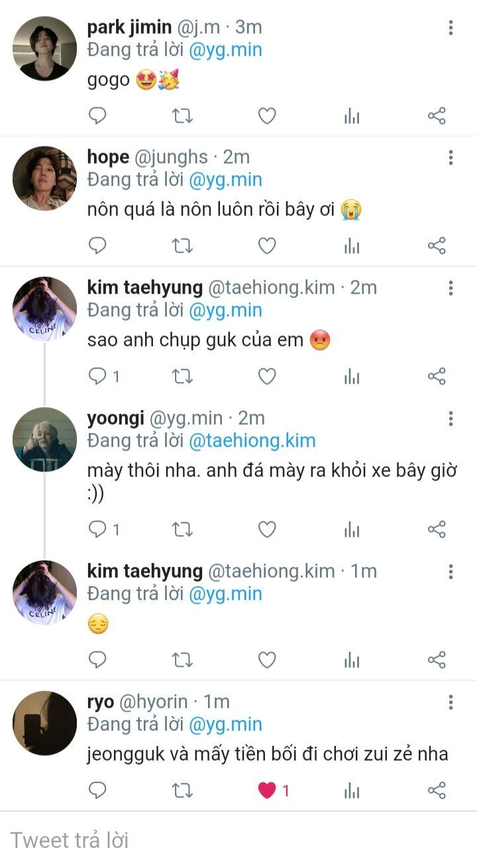Share yoongi's reply tweet
The width and height of the screenshot is (477, 868).
click(437, 529)
